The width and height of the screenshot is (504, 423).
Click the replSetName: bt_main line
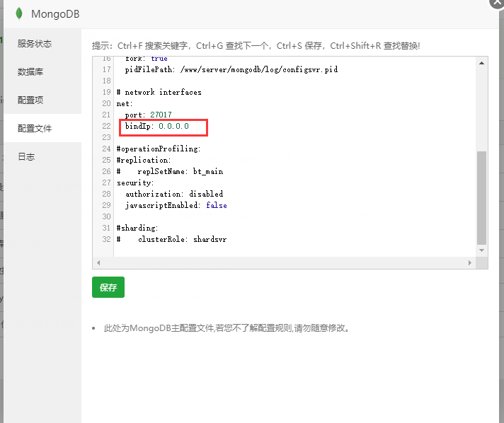170,171
